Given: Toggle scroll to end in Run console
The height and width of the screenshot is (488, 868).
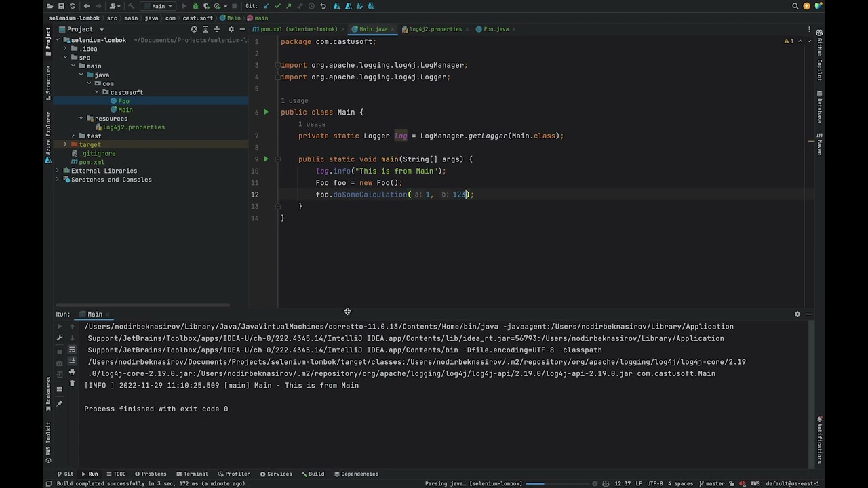Looking at the screenshot, I should point(72,361).
